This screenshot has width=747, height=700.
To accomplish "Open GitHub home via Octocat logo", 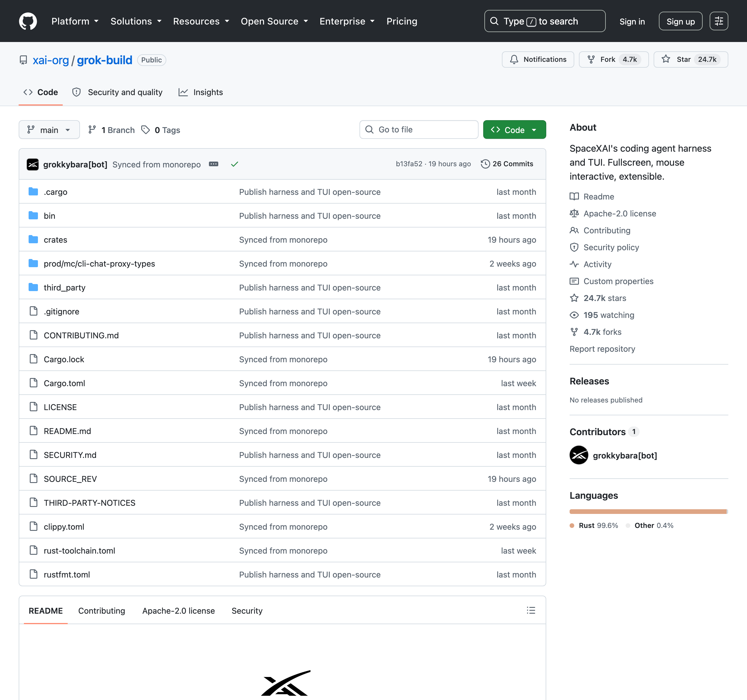I will point(28,21).
